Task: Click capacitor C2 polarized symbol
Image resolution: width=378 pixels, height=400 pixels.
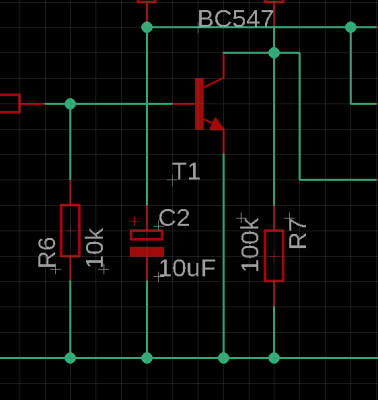Action: point(147,243)
